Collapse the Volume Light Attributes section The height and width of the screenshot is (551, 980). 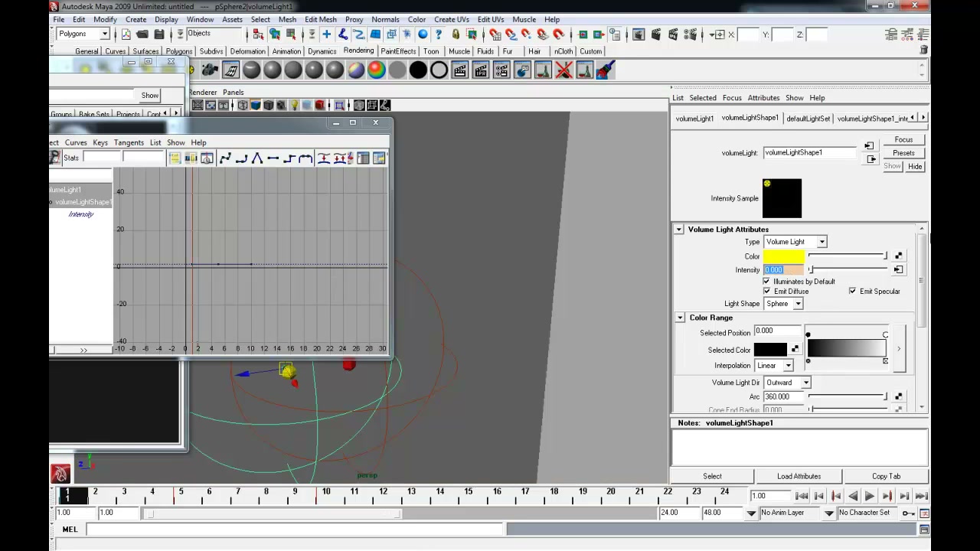(x=679, y=230)
